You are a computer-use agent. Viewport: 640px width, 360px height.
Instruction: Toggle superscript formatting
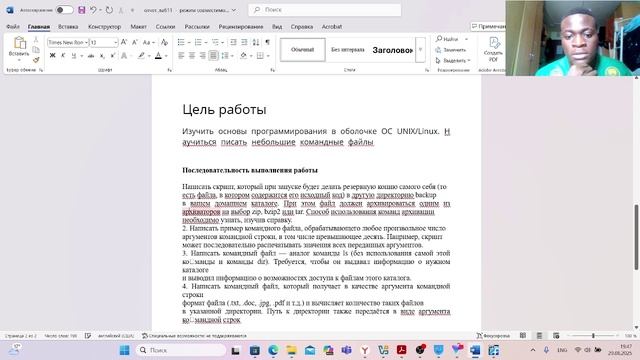pyautogui.click(x=113, y=56)
